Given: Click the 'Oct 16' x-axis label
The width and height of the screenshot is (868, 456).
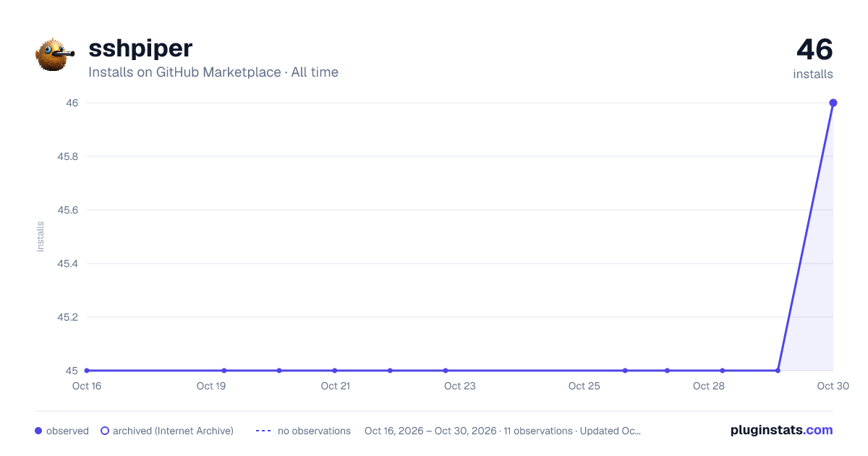Looking at the screenshot, I should pyautogui.click(x=87, y=386).
